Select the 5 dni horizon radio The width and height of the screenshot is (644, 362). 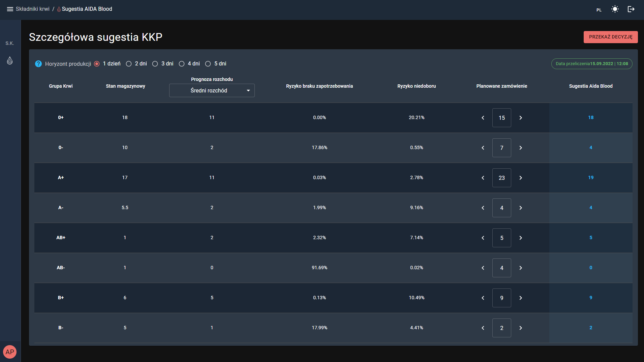pos(208,64)
